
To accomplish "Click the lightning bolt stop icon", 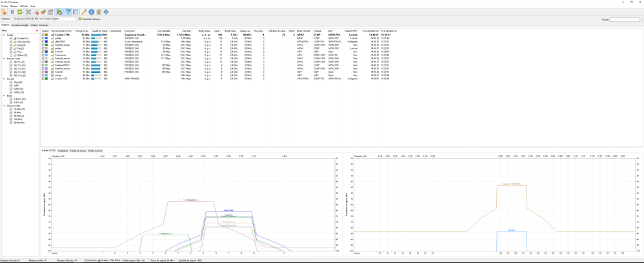I will pyautogui.click(x=3, y=12).
